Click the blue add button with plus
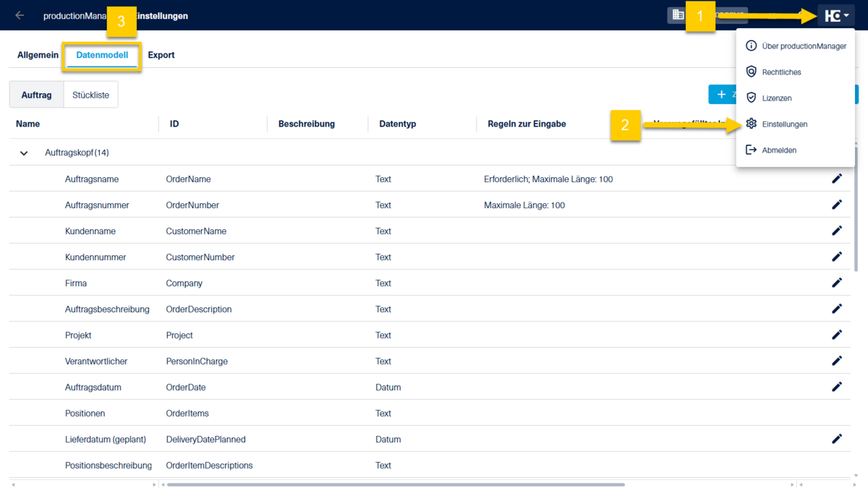 (x=722, y=95)
